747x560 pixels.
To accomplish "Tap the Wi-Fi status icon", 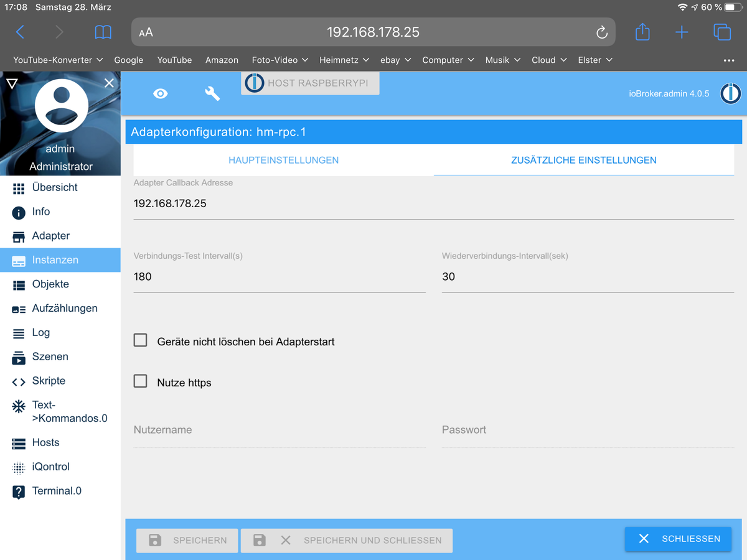I will pyautogui.click(x=682, y=7).
